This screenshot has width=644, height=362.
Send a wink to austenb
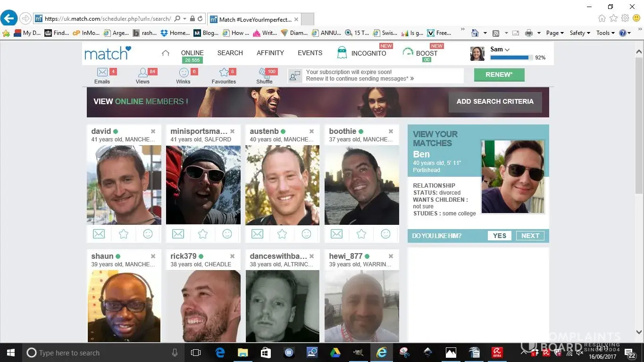click(x=307, y=234)
